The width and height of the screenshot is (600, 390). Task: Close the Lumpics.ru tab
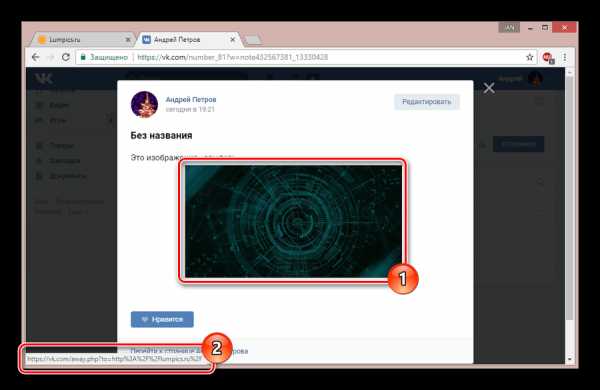click(x=128, y=40)
